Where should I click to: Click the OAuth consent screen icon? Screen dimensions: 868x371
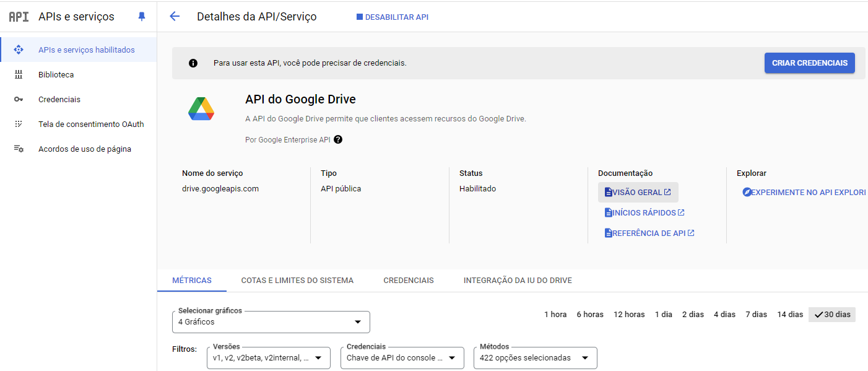point(19,124)
